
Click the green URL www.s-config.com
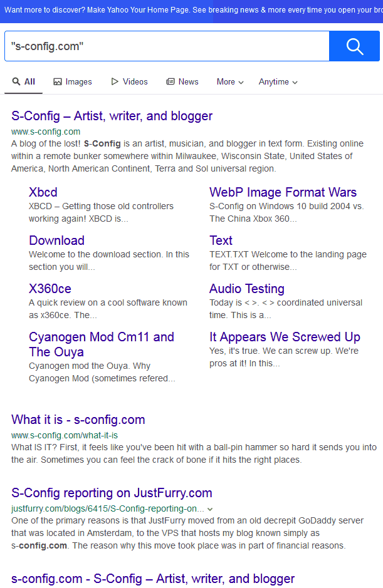(x=46, y=132)
